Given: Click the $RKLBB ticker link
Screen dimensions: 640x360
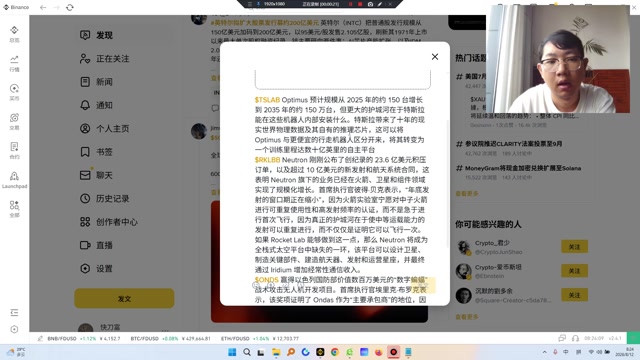Looking at the screenshot, I should (267, 160).
